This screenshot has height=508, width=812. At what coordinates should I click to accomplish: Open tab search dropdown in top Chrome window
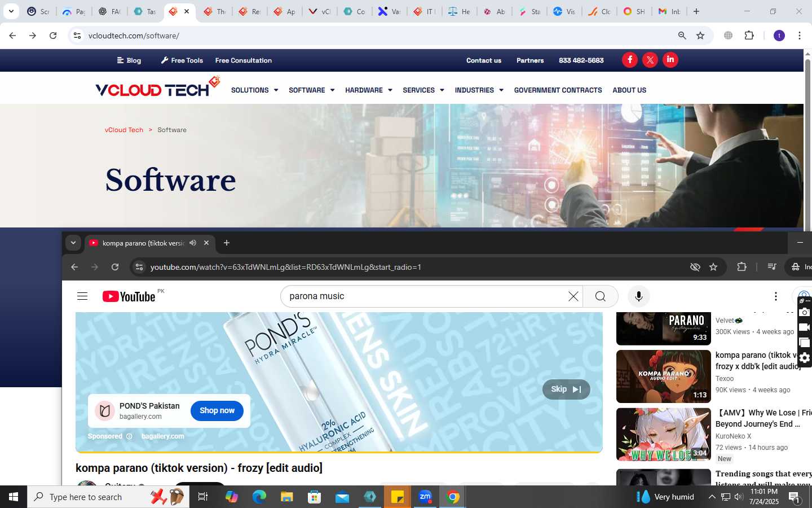point(11,11)
